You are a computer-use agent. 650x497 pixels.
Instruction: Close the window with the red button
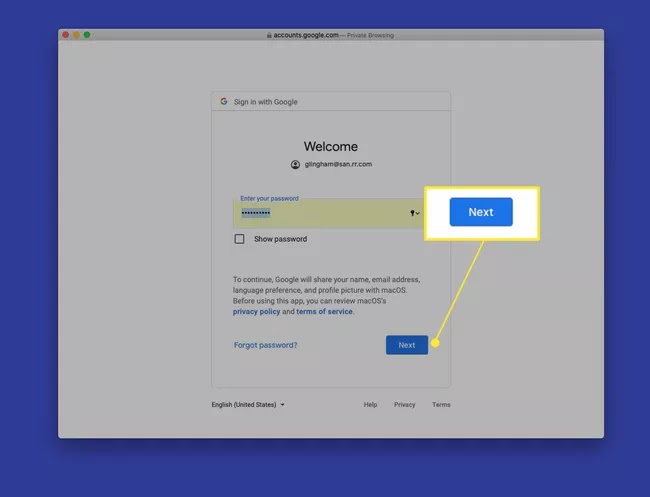tap(65, 35)
